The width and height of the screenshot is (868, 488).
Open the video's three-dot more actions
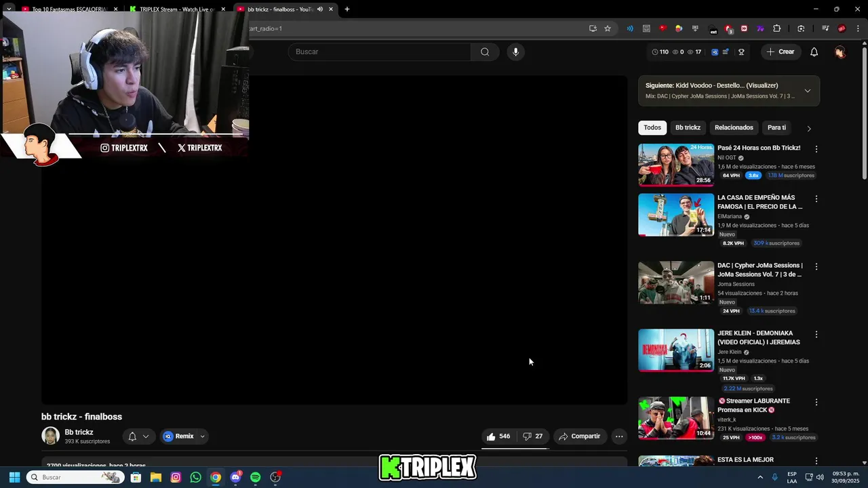click(x=618, y=436)
